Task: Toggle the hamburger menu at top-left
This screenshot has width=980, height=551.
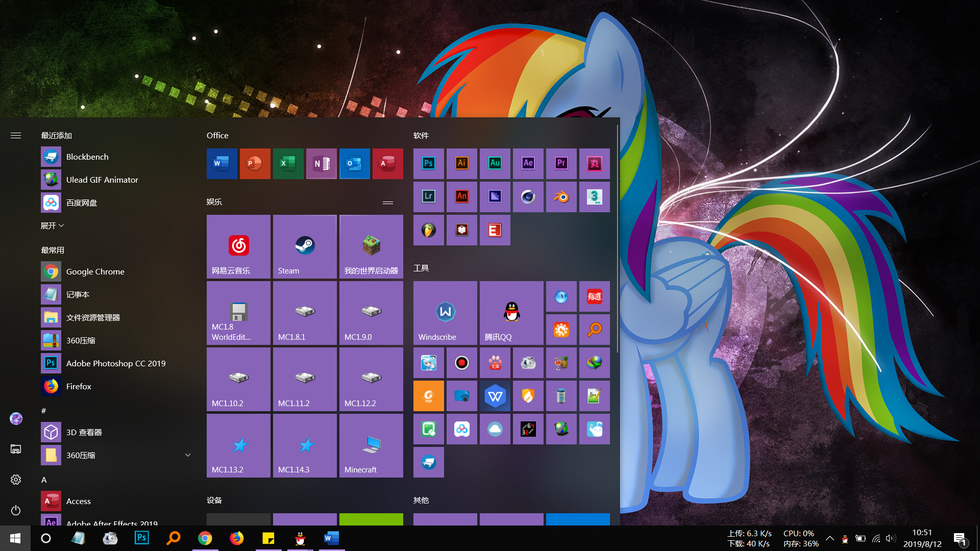Action: [16, 135]
